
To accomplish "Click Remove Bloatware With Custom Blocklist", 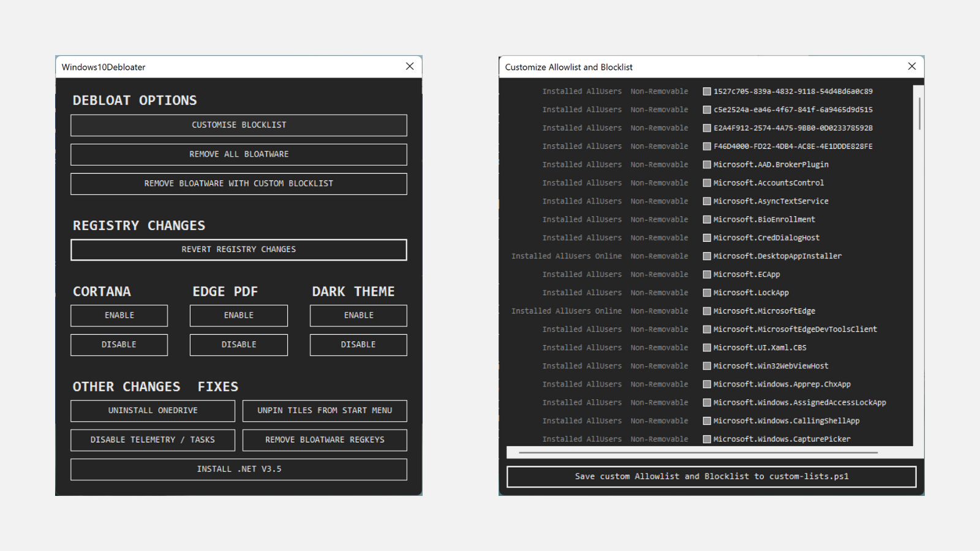I will click(239, 184).
